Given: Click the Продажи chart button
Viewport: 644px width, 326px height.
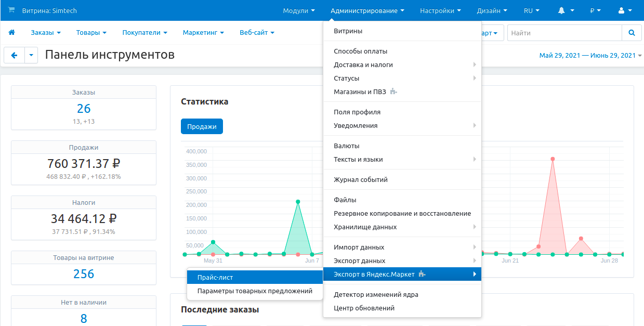Looking at the screenshot, I should coord(202,126).
